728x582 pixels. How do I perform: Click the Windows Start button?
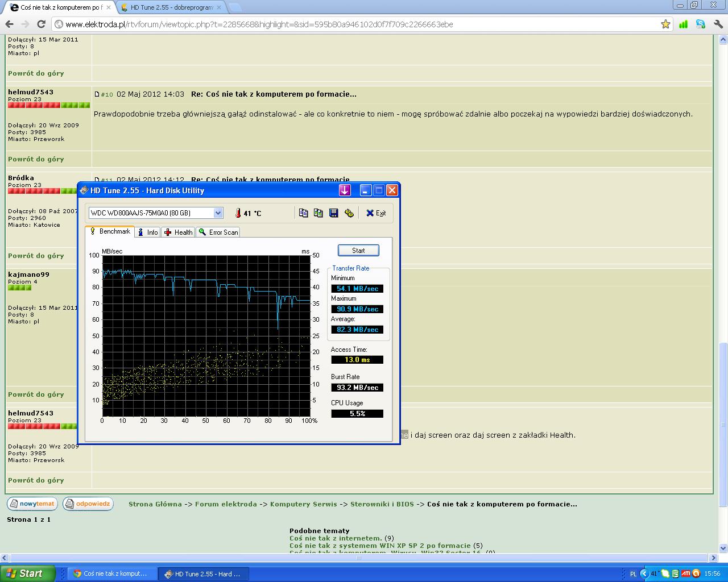point(27,573)
